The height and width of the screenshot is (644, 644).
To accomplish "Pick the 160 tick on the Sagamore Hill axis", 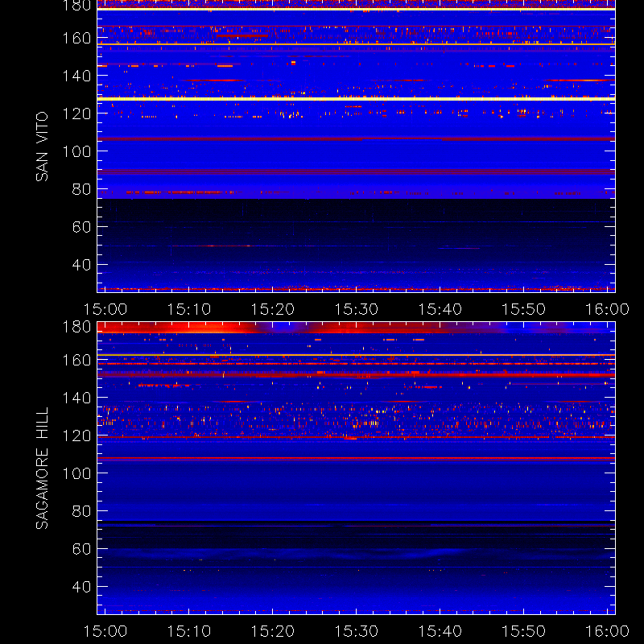I will pos(76,360).
